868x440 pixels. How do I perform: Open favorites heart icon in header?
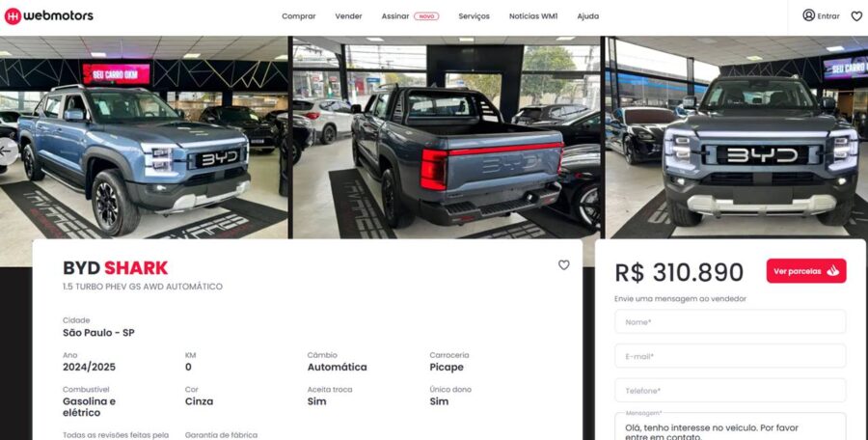tap(855, 16)
